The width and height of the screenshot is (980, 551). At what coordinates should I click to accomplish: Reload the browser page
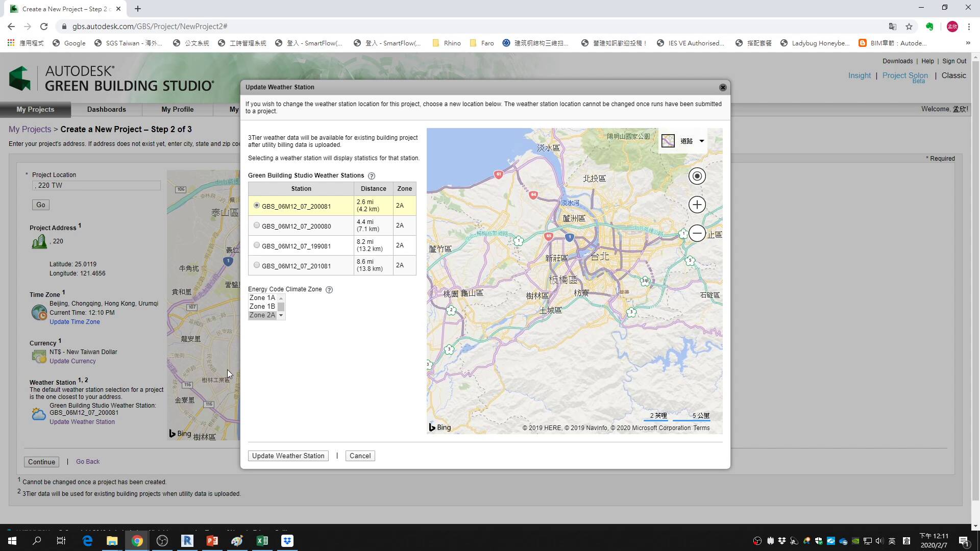tap(44, 27)
